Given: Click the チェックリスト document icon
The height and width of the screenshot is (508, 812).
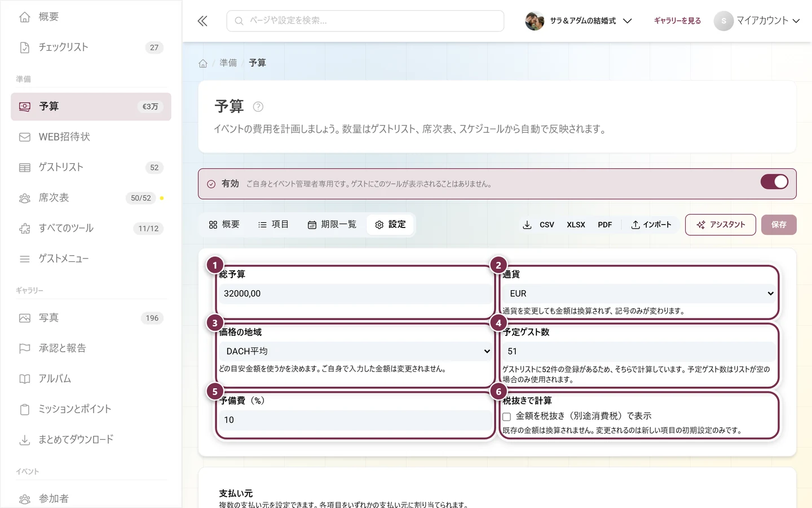Looking at the screenshot, I should coord(25,47).
